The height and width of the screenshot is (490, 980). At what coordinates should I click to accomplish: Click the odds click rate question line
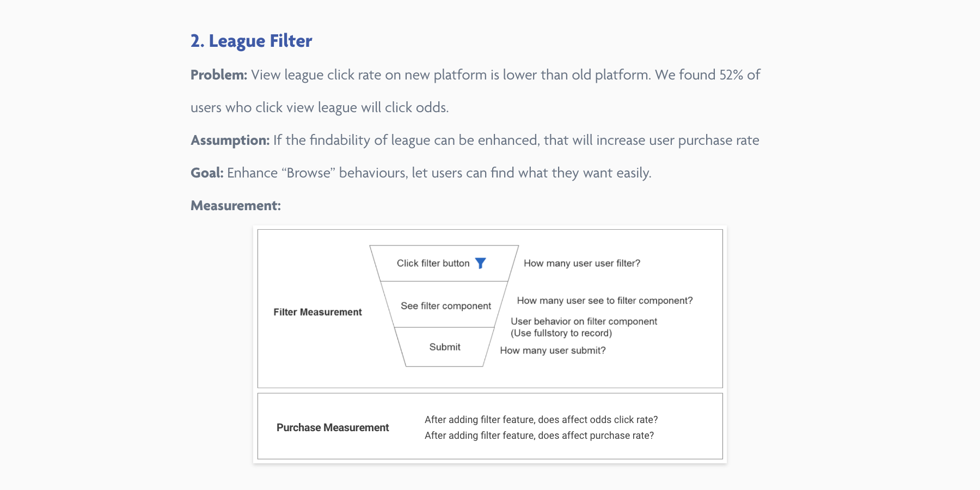541,420
